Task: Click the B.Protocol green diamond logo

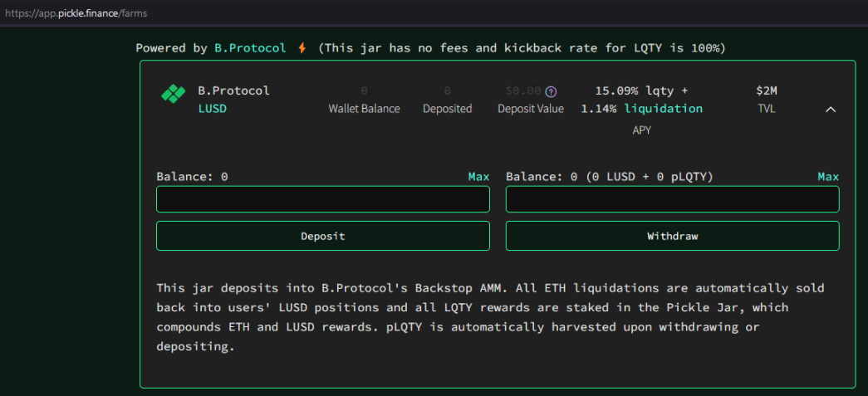Action: point(174,94)
